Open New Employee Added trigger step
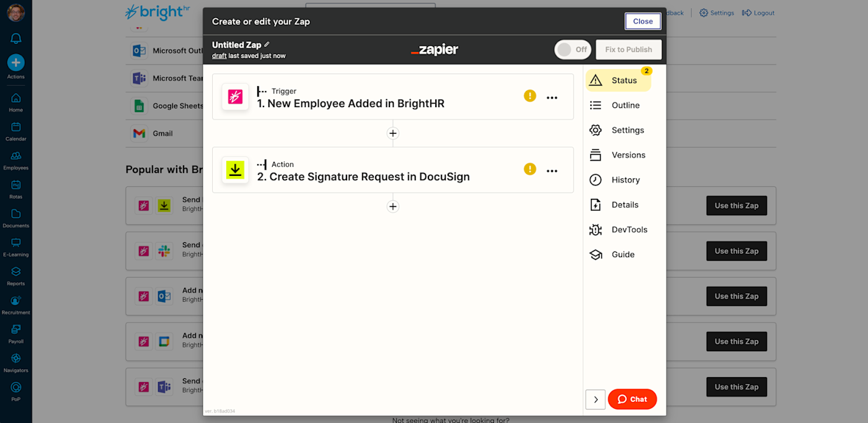This screenshot has height=423, width=868. pos(392,97)
